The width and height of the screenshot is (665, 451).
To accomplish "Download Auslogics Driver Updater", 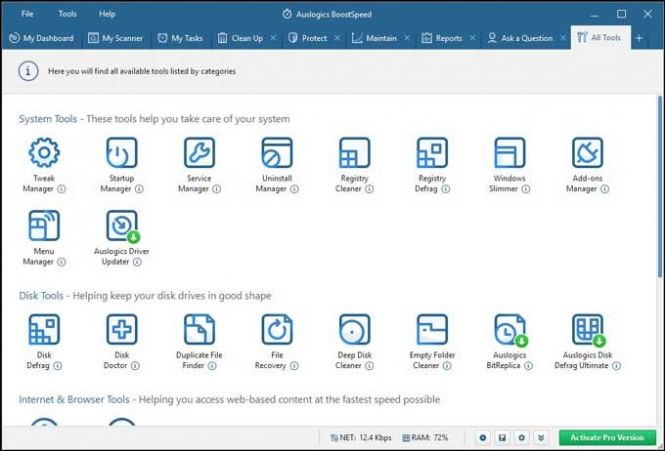I will pyautogui.click(x=122, y=225).
